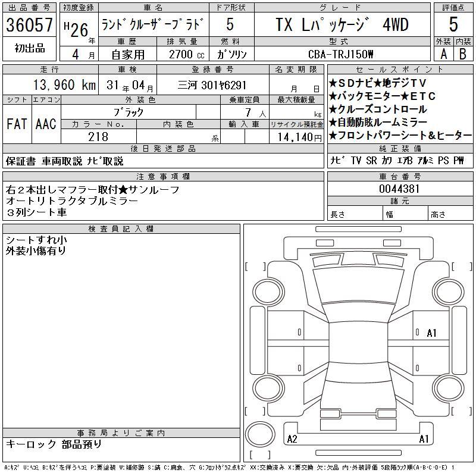Screen dimensions: 476x476
Task: Select inspector note 外装小傷有り
Action: tap(36, 250)
